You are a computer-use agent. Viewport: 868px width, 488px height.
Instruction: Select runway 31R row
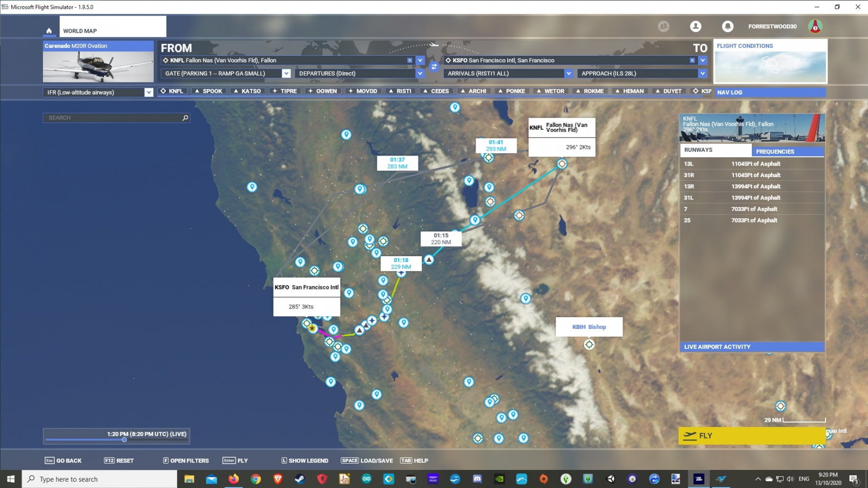click(x=752, y=175)
